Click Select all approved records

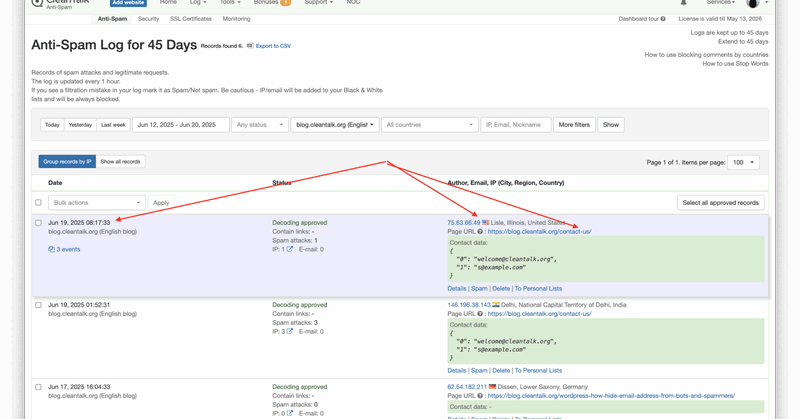pyautogui.click(x=720, y=203)
